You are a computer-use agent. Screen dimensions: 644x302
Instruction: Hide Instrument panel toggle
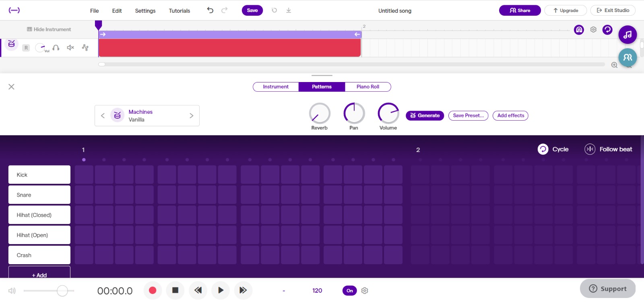tap(49, 29)
